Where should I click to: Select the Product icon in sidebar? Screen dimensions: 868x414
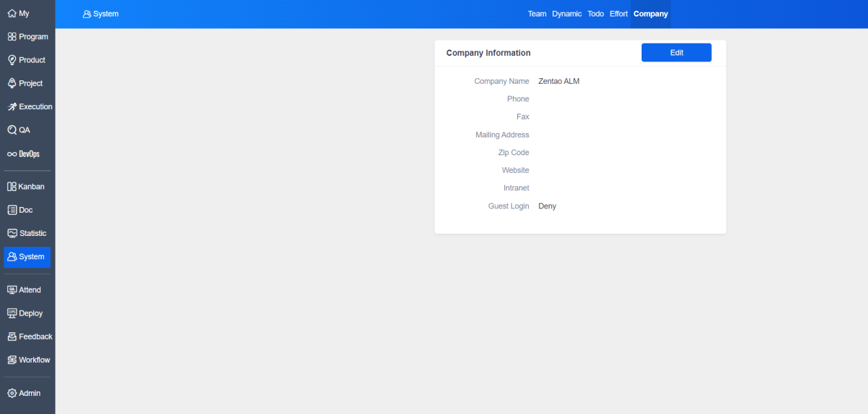pyautogui.click(x=12, y=60)
